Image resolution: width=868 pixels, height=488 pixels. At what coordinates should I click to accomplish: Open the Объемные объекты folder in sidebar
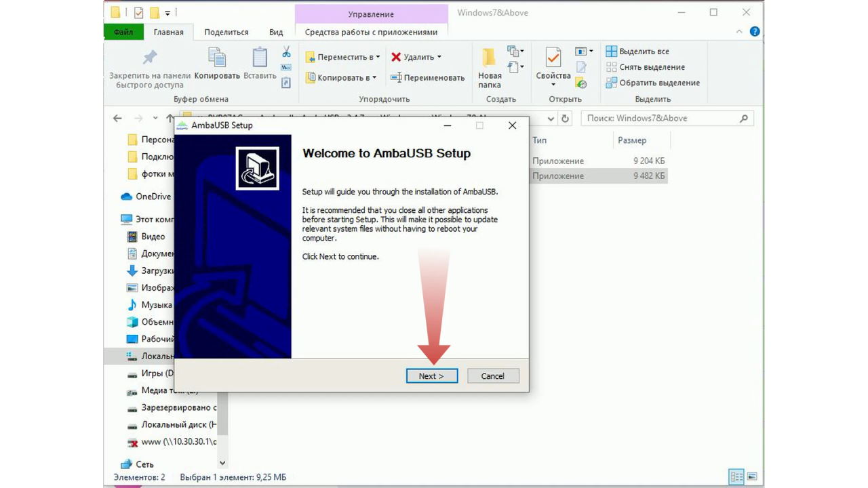point(150,322)
